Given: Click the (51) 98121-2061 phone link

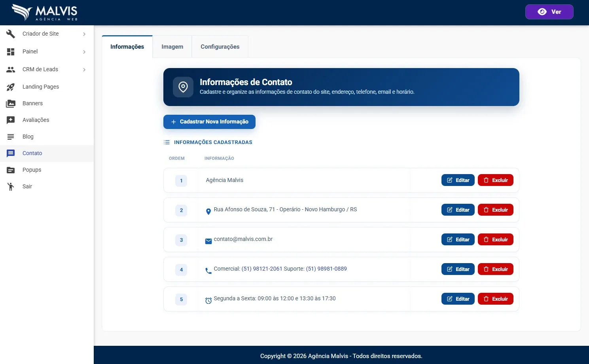Looking at the screenshot, I should (262, 269).
